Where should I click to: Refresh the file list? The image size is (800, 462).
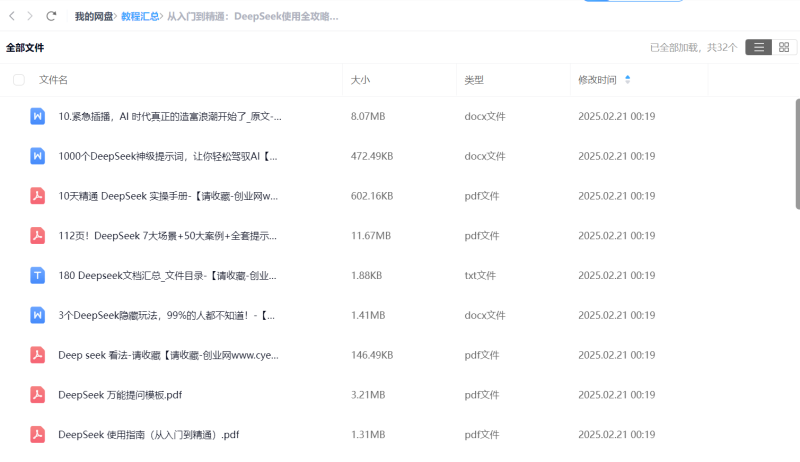point(51,16)
